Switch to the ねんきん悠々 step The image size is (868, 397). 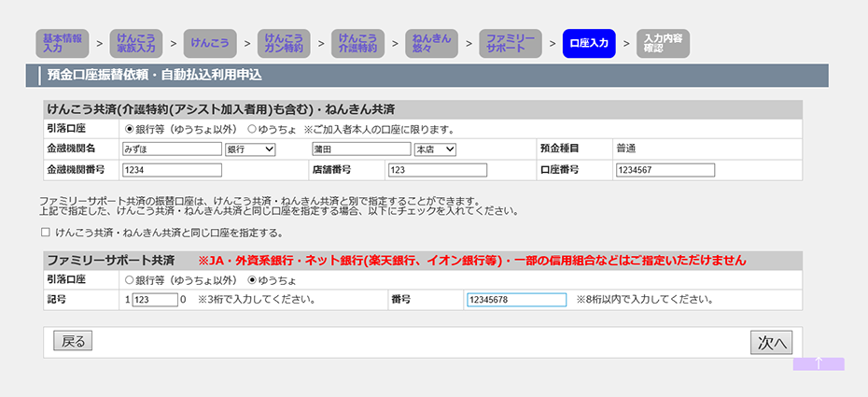[x=432, y=43]
